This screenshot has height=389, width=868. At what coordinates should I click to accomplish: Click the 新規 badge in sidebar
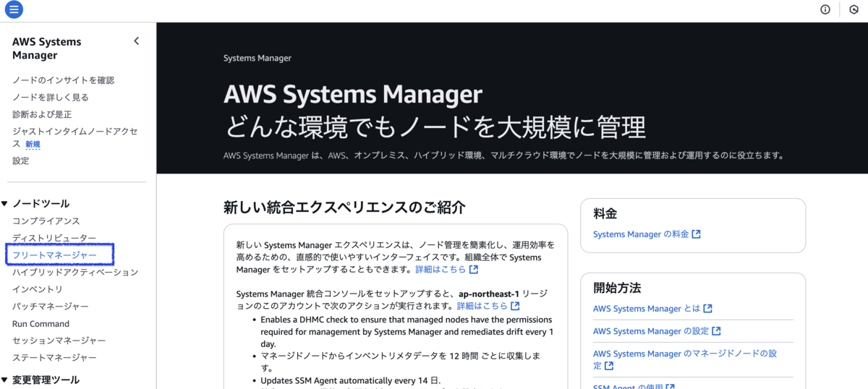coord(33,145)
